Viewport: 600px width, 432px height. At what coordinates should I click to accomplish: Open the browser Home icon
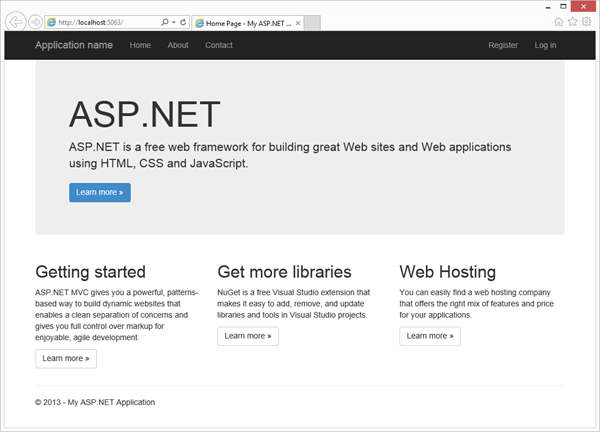pyautogui.click(x=559, y=21)
